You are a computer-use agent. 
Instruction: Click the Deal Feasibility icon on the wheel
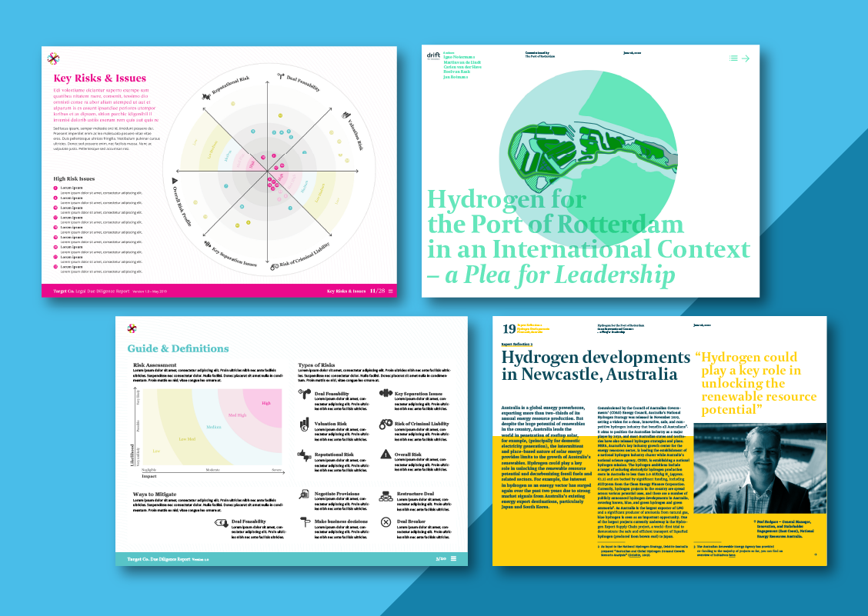pos(281,76)
